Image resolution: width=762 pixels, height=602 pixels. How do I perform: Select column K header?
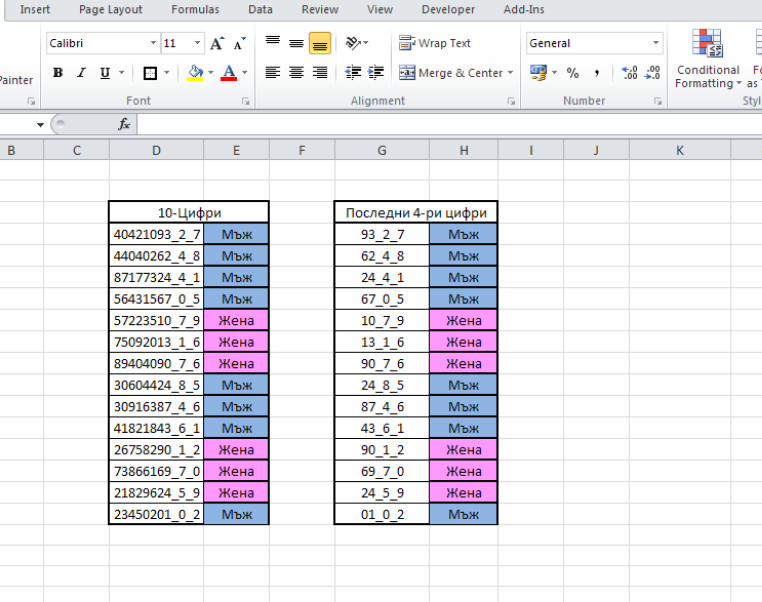(679, 151)
